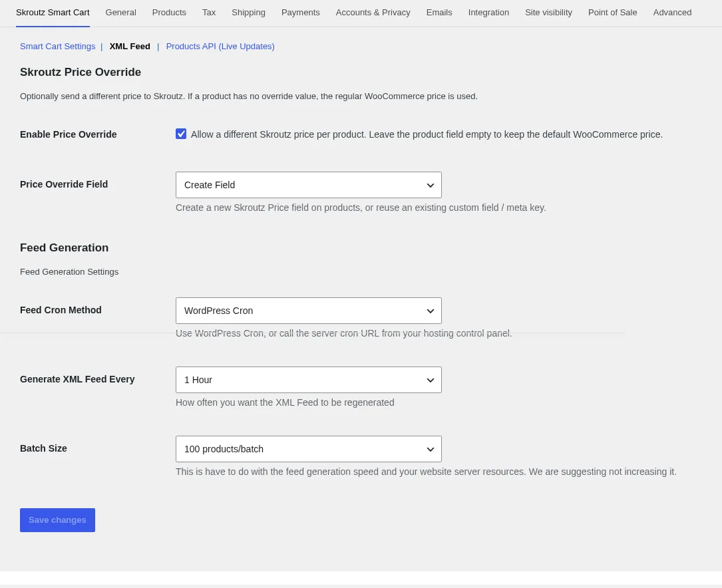722x588 pixels.
Task: Open the Emails tab
Action: (439, 13)
